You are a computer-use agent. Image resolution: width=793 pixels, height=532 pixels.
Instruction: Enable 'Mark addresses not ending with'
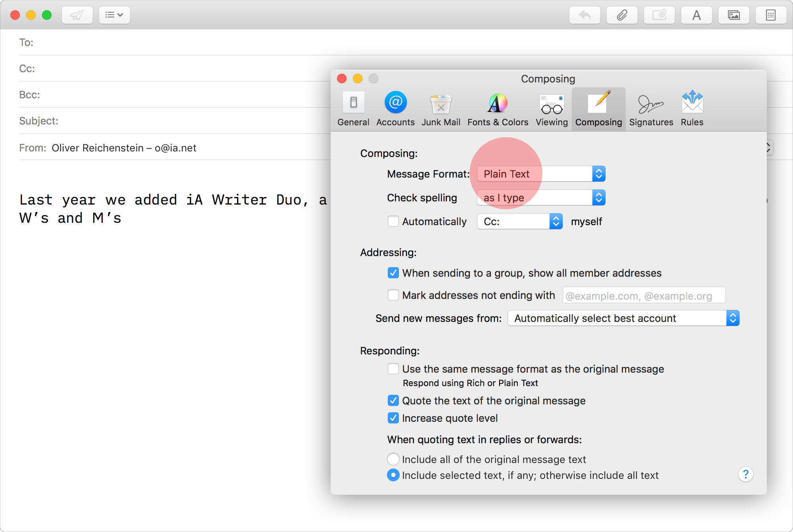coord(393,295)
